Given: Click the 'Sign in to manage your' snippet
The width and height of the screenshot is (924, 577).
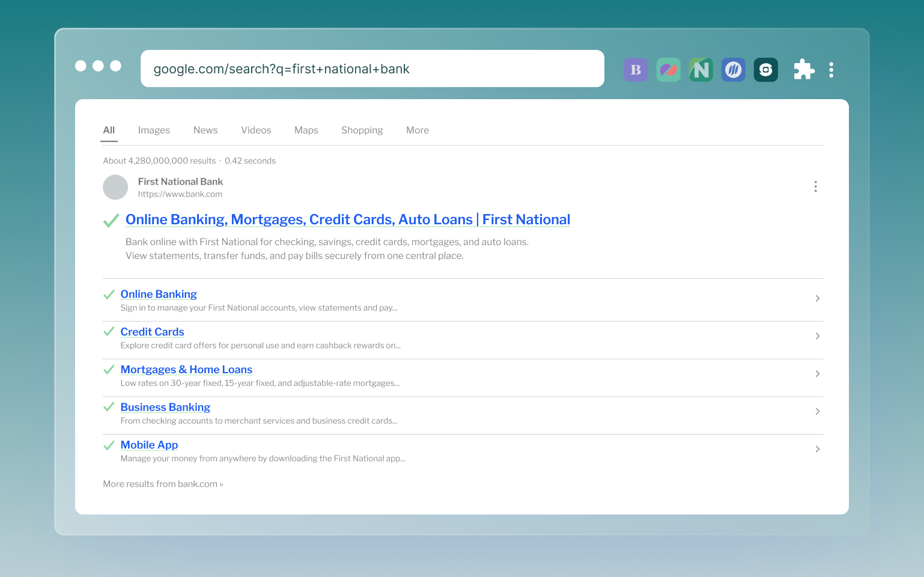Looking at the screenshot, I should tap(259, 308).
